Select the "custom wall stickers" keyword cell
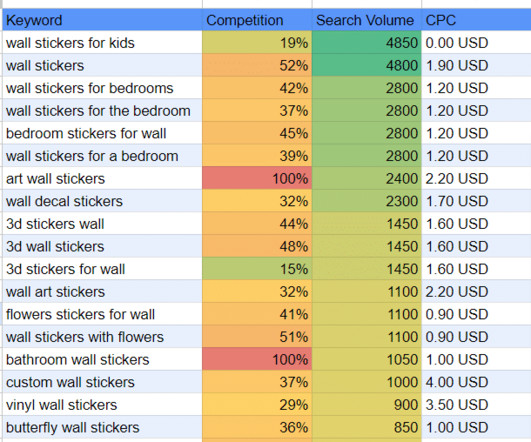Image resolution: width=531 pixels, height=442 pixels. pyautogui.click(x=102, y=382)
